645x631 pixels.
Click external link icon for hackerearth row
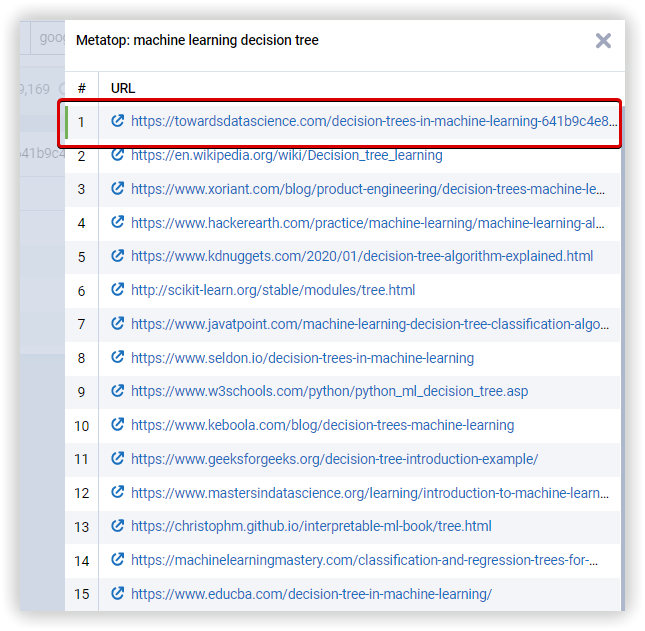[118, 223]
